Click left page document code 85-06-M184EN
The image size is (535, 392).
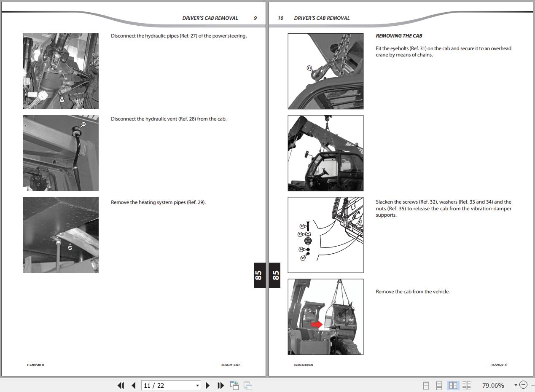(x=231, y=365)
